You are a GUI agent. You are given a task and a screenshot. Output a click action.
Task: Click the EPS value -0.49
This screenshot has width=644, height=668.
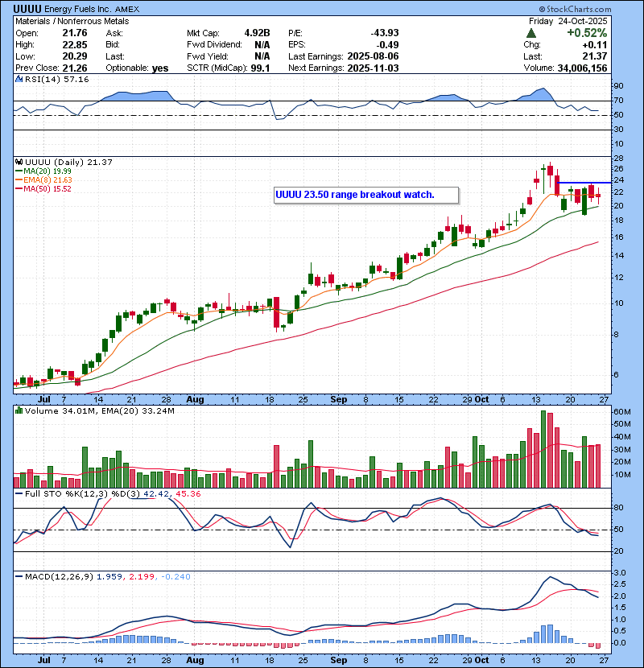point(387,45)
